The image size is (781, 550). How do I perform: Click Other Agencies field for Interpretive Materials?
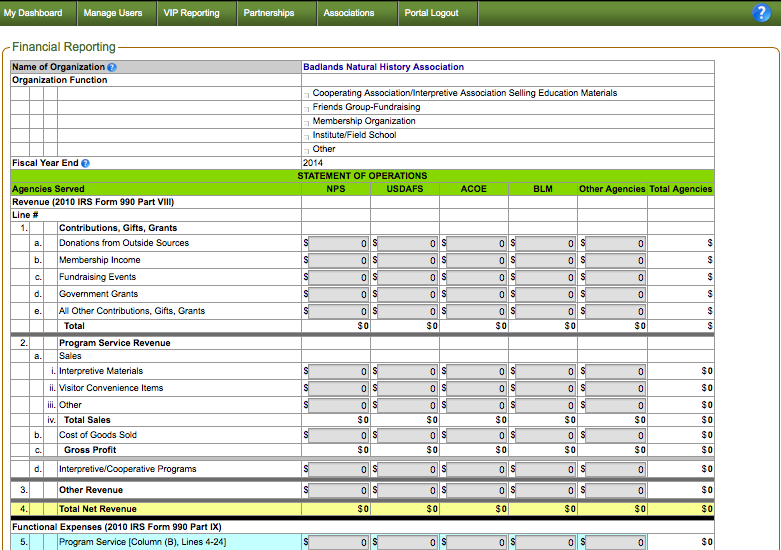pos(615,371)
